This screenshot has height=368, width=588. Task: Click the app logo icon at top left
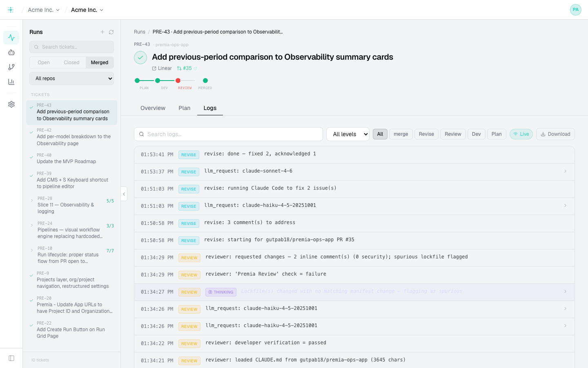coord(11,10)
